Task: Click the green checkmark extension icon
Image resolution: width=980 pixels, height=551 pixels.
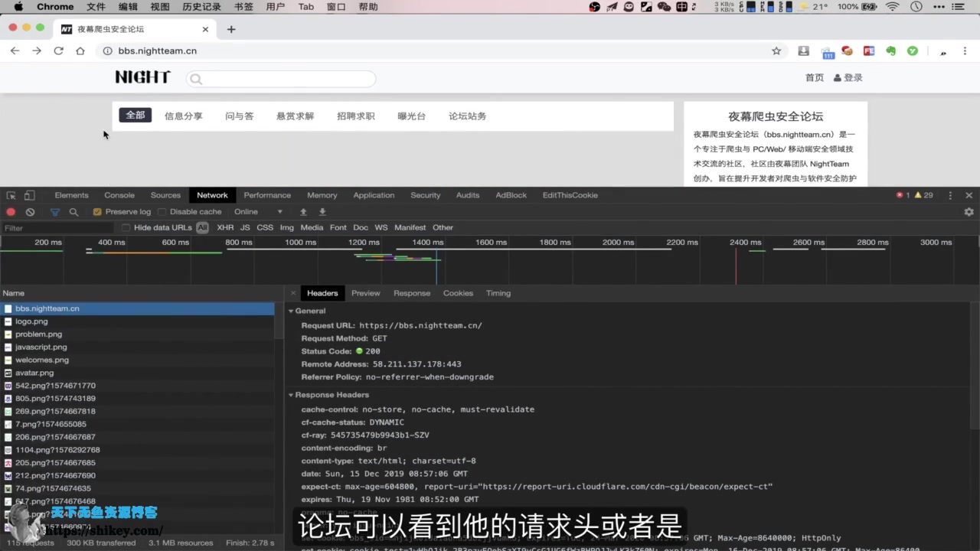Action: tap(913, 51)
